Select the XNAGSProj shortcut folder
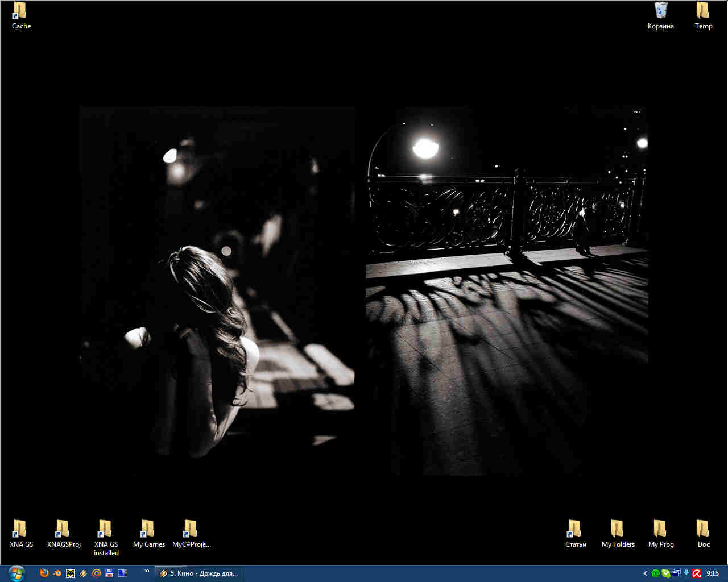Image resolution: width=728 pixels, height=582 pixels. [64, 534]
